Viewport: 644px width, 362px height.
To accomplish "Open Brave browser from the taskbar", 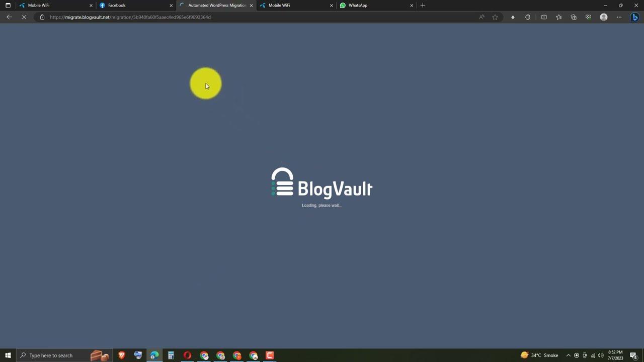I will [x=121, y=355].
